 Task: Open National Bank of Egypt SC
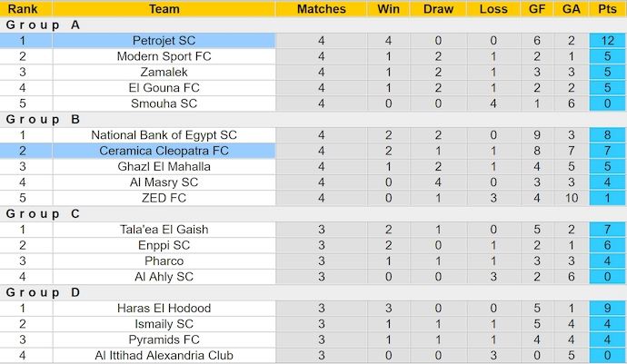tap(164, 135)
